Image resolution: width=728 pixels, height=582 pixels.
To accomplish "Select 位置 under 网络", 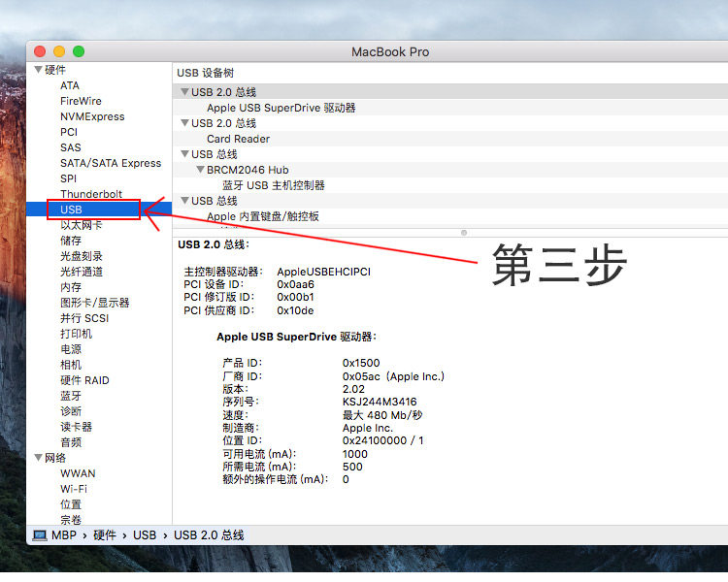I will (71, 504).
